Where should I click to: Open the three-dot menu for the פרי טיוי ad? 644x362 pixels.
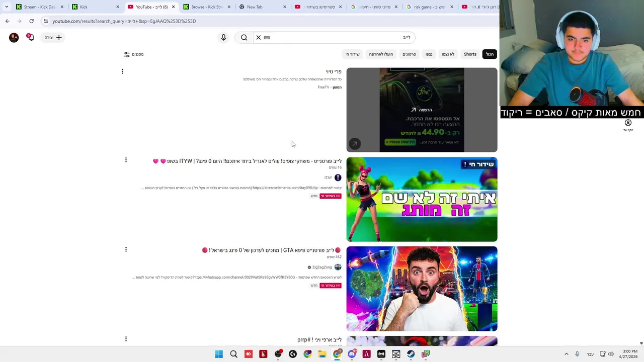tap(122, 71)
